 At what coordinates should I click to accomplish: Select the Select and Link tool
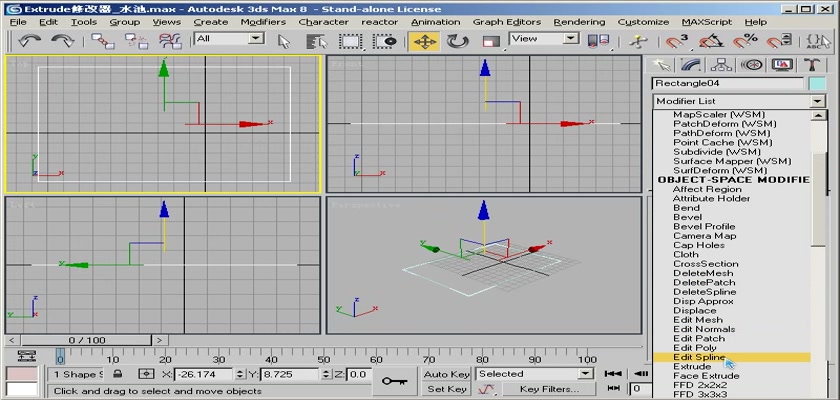coord(102,41)
